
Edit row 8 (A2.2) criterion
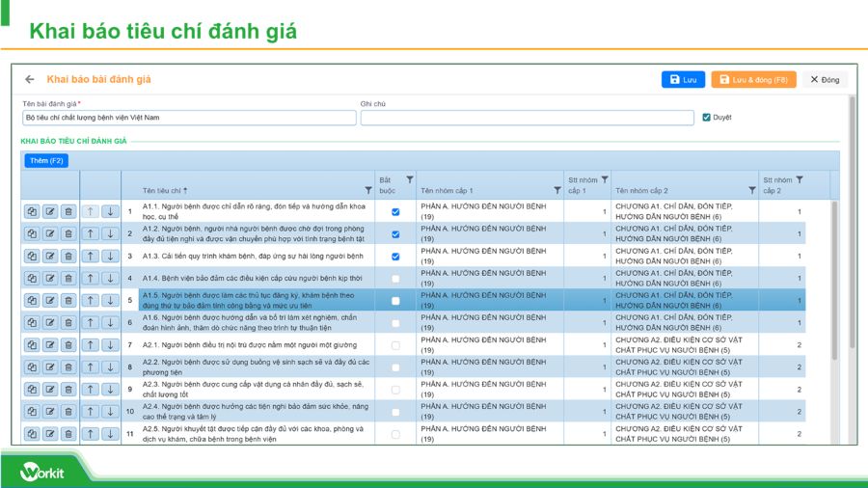coord(50,366)
